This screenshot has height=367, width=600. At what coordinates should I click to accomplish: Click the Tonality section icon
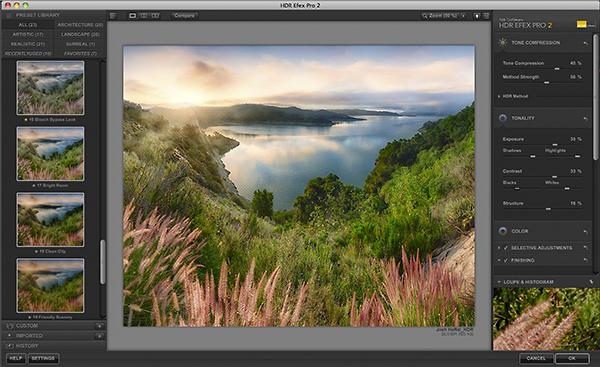pyautogui.click(x=503, y=118)
